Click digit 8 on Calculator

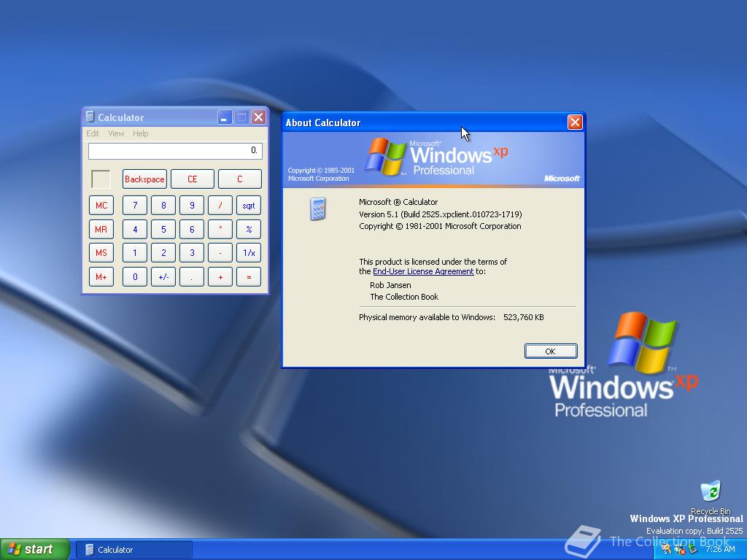163,205
